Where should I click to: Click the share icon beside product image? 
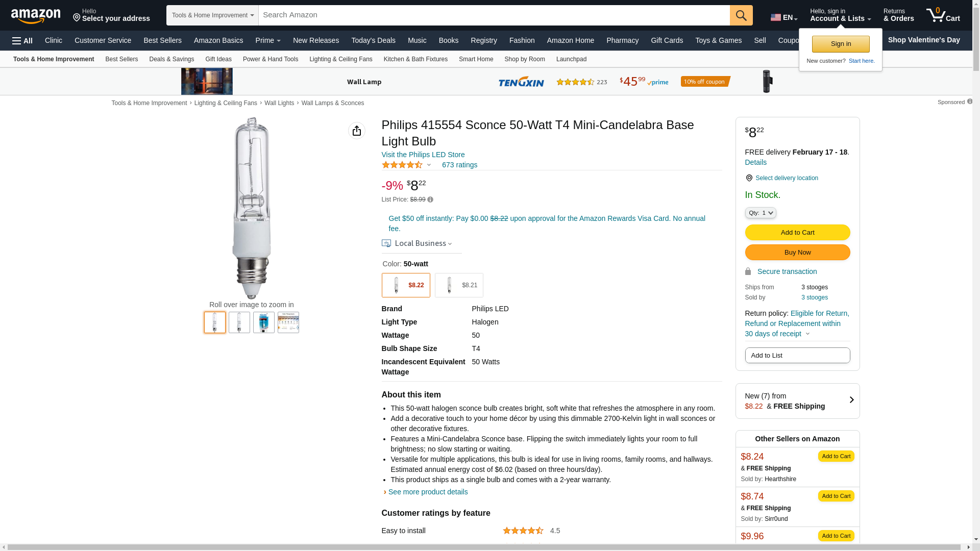coord(357,131)
